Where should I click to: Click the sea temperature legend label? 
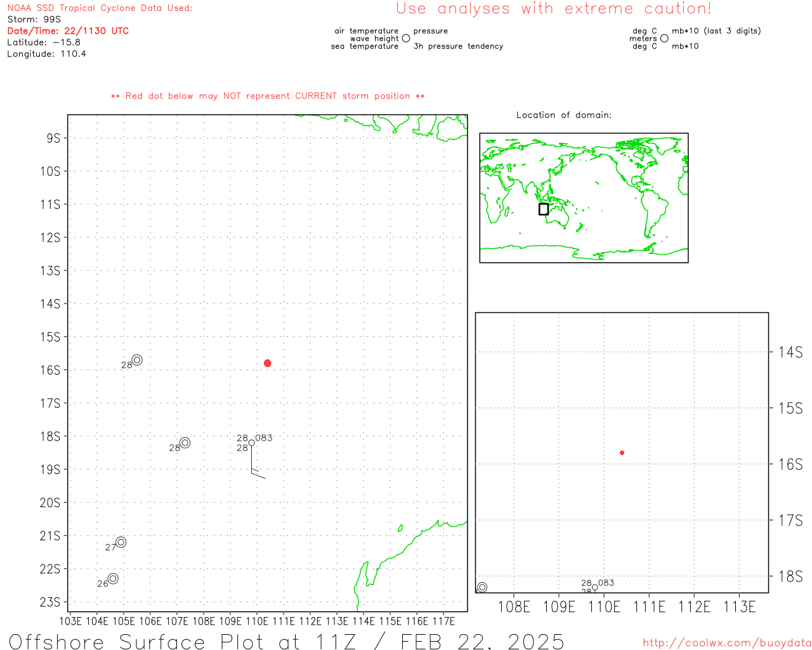click(x=365, y=46)
